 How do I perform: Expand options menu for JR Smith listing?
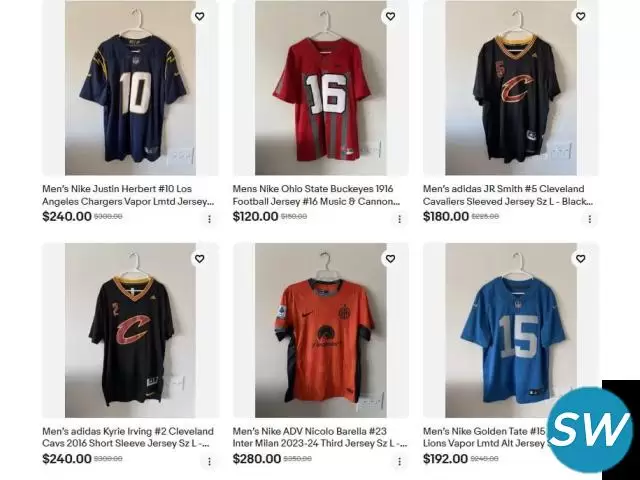[x=589, y=219]
